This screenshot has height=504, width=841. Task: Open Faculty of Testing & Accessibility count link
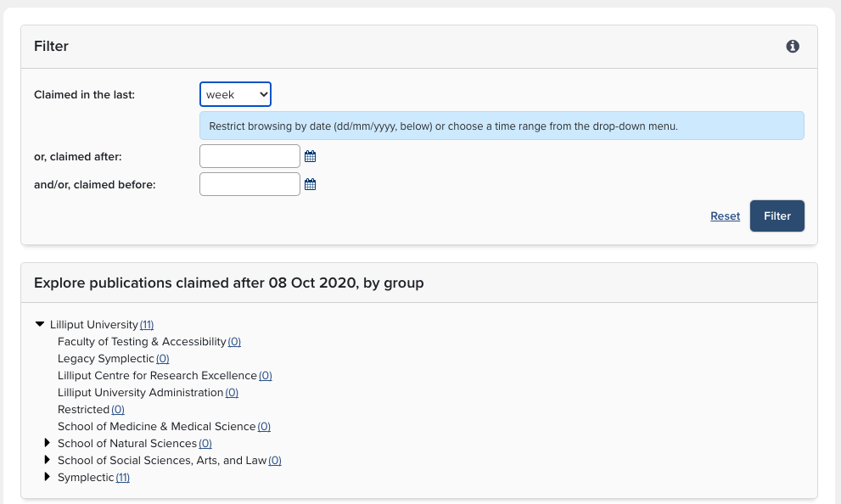[234, 342]
